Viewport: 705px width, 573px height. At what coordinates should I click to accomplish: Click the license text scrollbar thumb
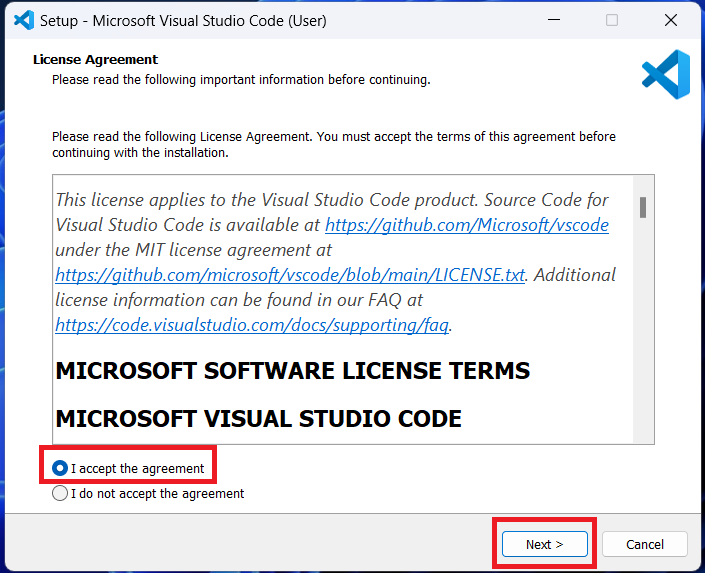pos(643,207)
